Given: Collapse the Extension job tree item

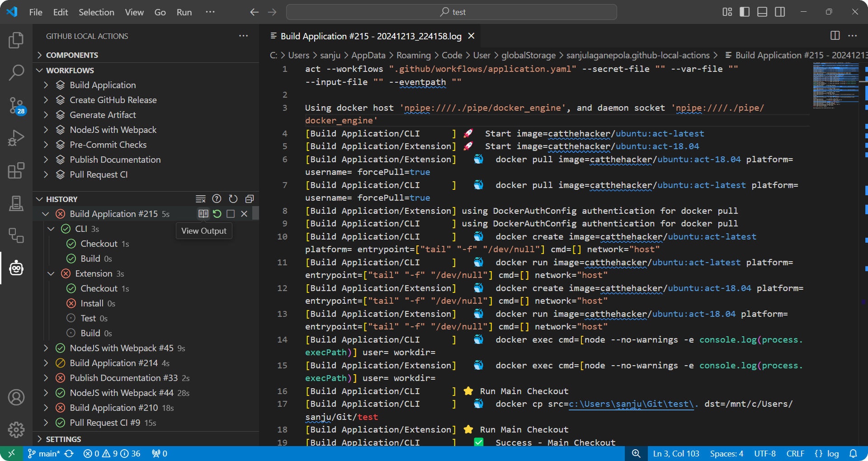Looking at the screenshot, I should coord(51,273).
